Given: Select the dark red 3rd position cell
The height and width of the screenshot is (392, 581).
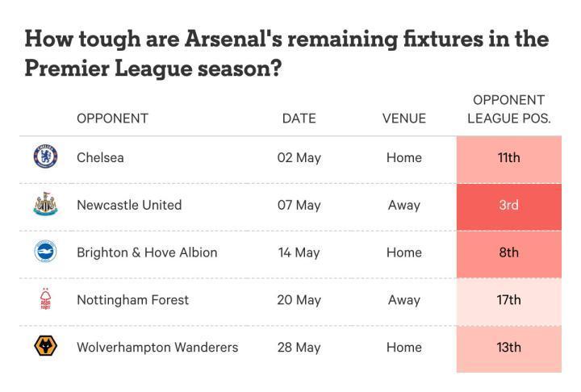Looking at the screenshot, I should [508, 206].
